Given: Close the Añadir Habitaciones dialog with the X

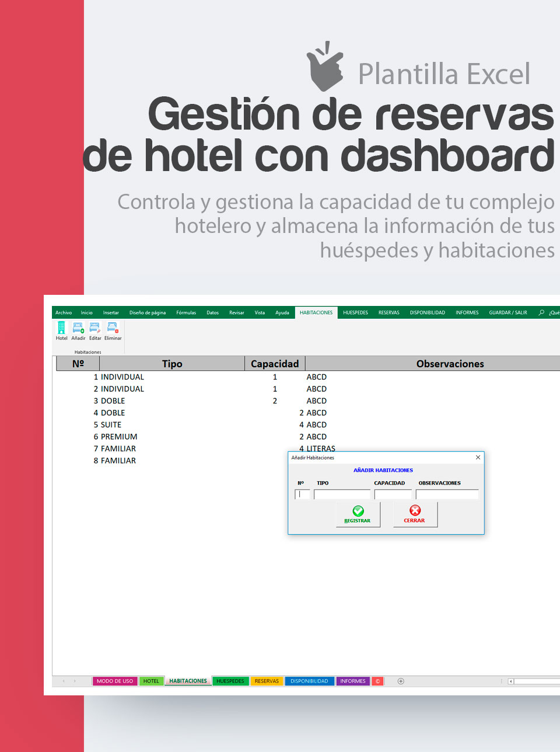Looking at the screenshot, I should coord(478,457).
